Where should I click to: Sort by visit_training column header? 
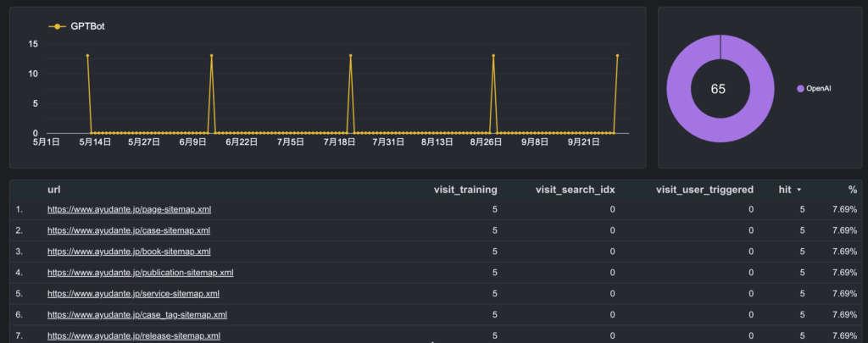click(465, 190)
